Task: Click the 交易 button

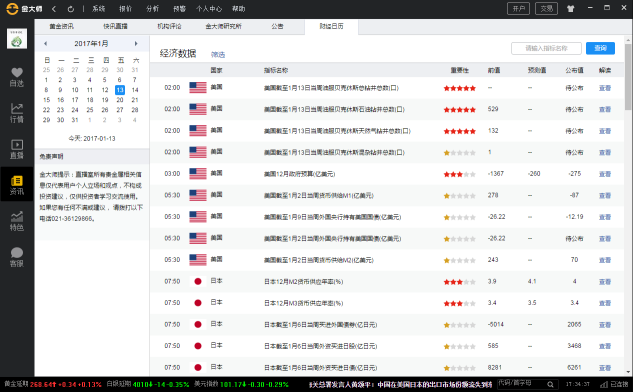Action: coord(547,8)
